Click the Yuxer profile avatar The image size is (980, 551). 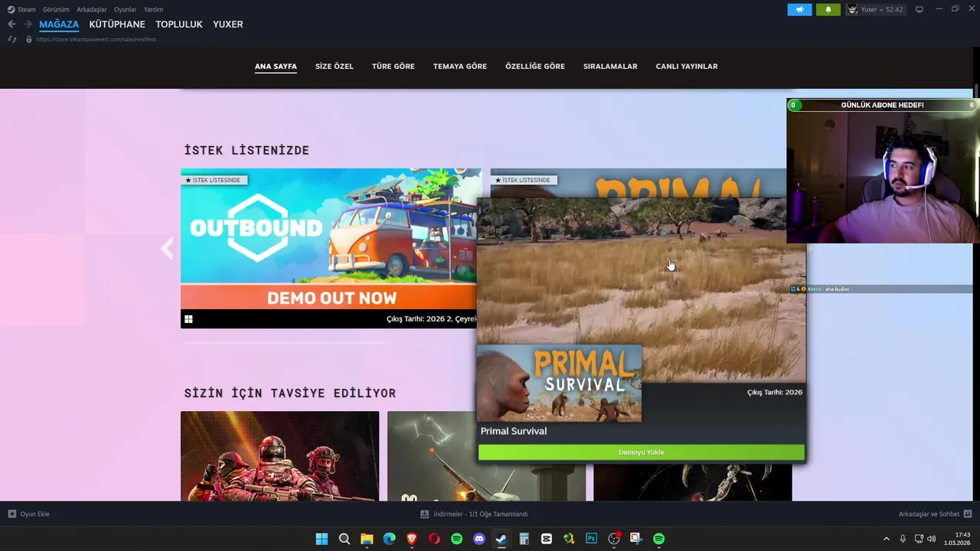point(852,9)
